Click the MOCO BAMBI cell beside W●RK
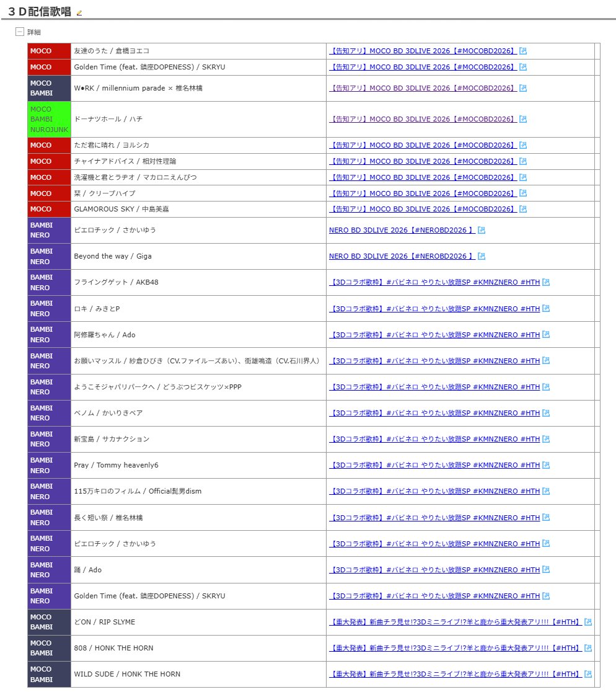Screen dimensions: 616x692 (49, 88)
